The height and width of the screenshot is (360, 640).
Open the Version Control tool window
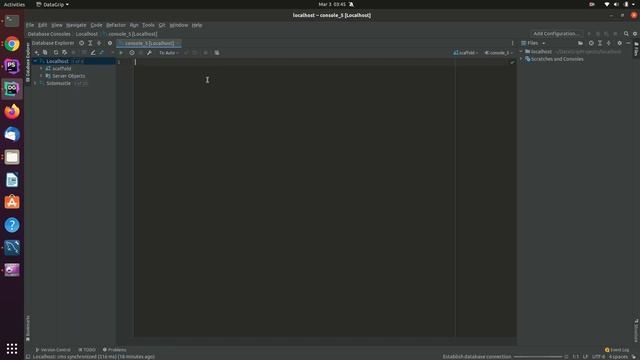[53, 350]
